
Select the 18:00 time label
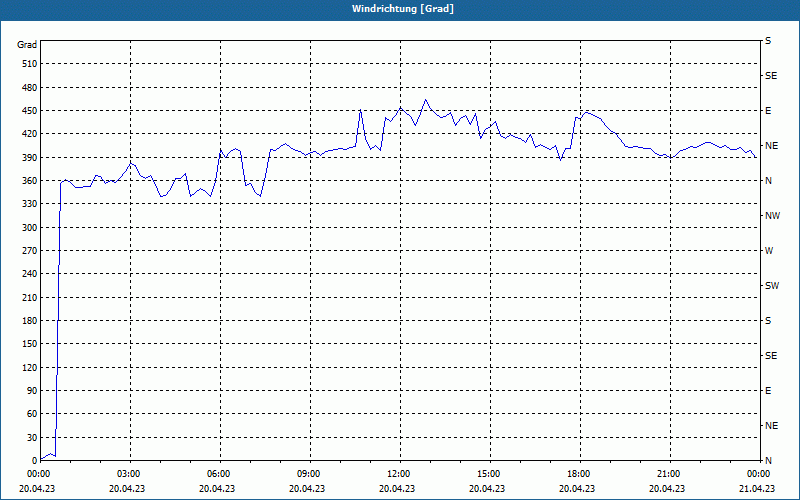[577, 474]
